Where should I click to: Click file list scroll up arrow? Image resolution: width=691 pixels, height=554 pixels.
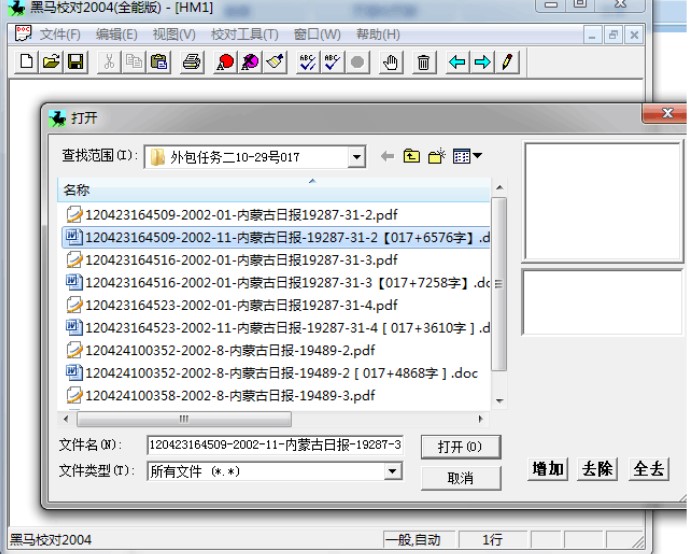click(499, 188)
